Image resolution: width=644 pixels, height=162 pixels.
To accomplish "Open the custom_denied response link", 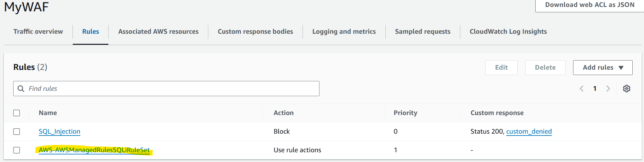I will point(529,131).
